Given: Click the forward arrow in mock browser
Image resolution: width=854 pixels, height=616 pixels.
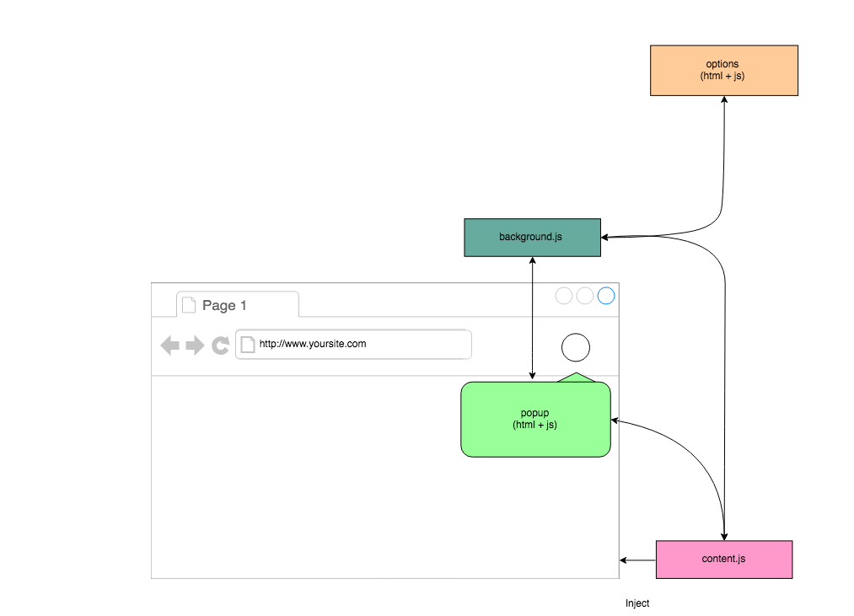Looking at the screenshot, I should 195,345.
